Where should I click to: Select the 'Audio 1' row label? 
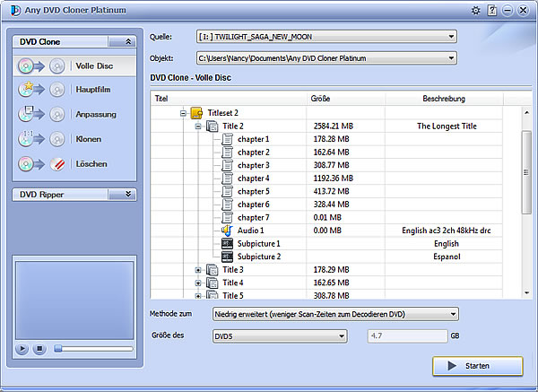tap(251, 231)
